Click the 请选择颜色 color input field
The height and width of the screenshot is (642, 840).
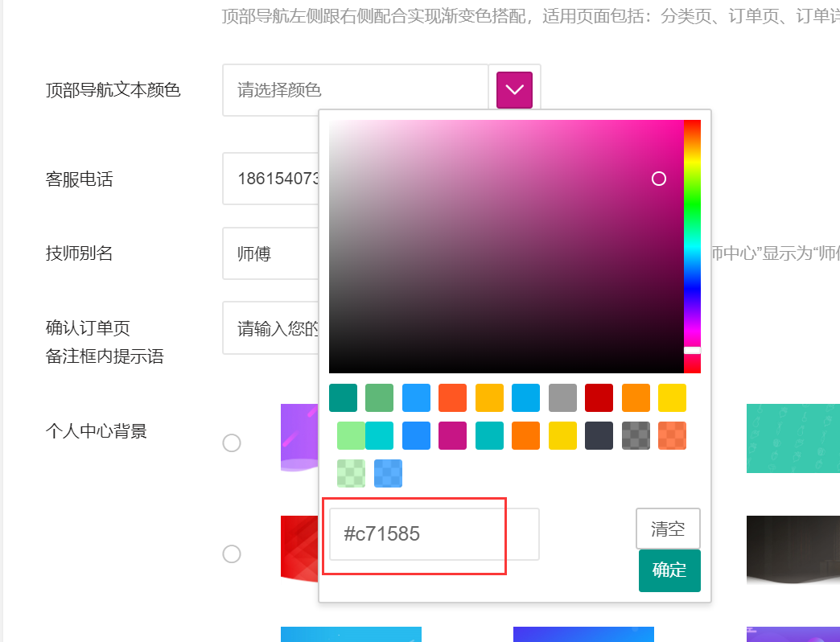[x=355, y=90]
